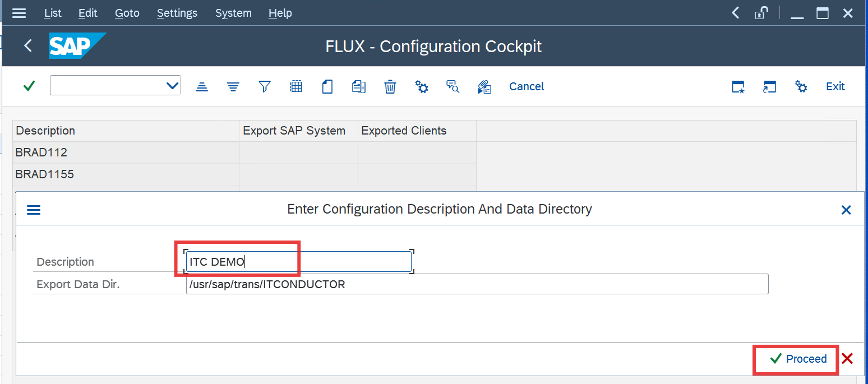
Task: Click the red X cancel icon in dialog
Action: pos(847,359)
